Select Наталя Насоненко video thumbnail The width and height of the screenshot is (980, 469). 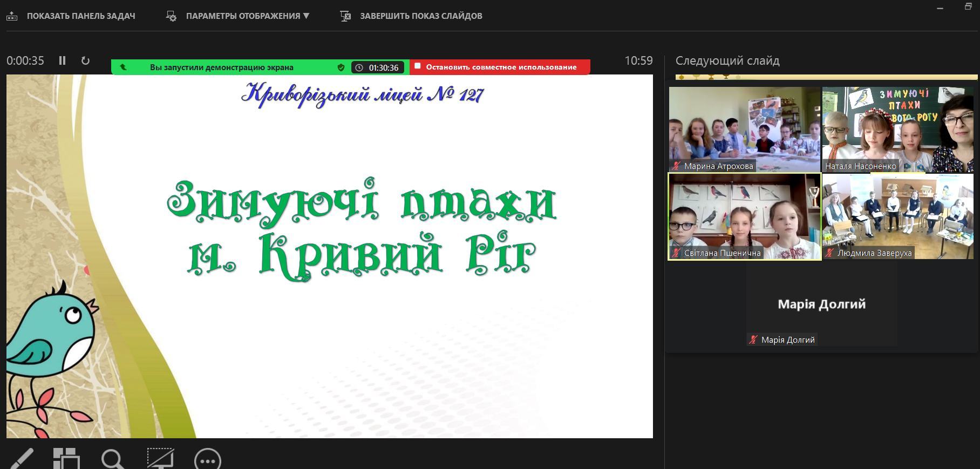point(898,130)
